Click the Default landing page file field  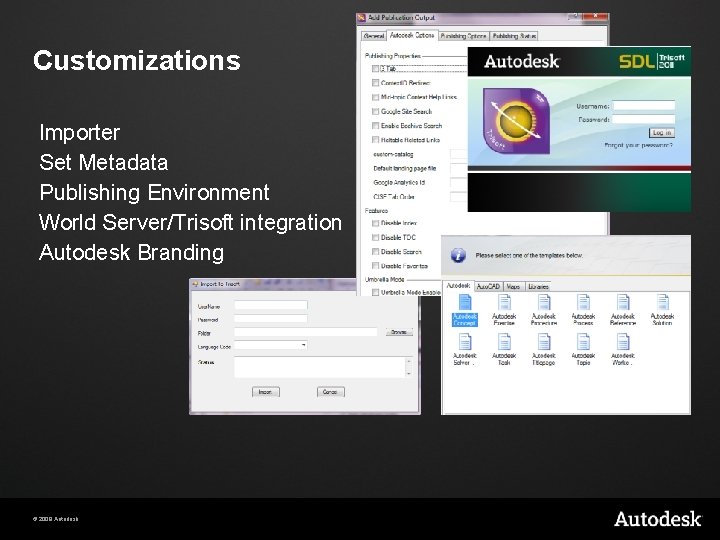459,169
